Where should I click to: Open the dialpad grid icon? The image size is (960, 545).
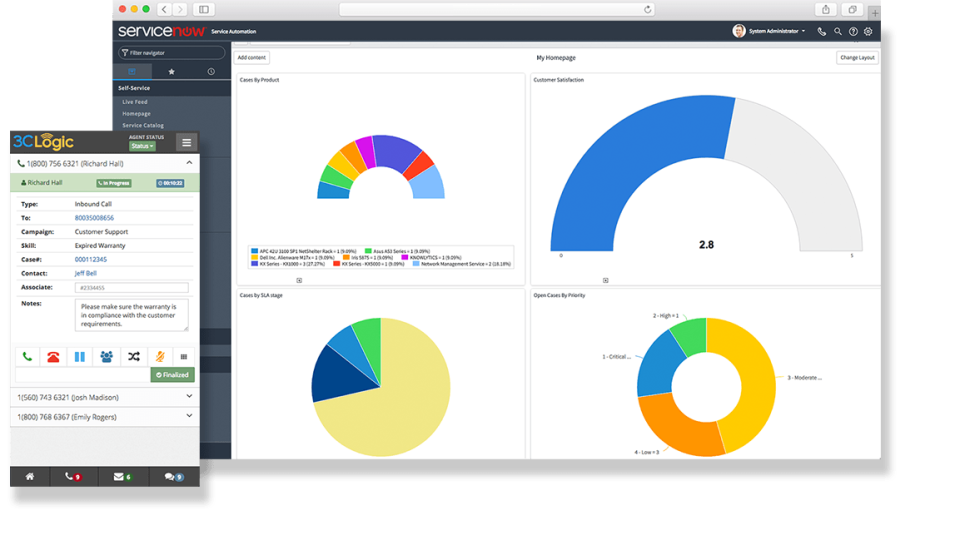pos(183,356)
